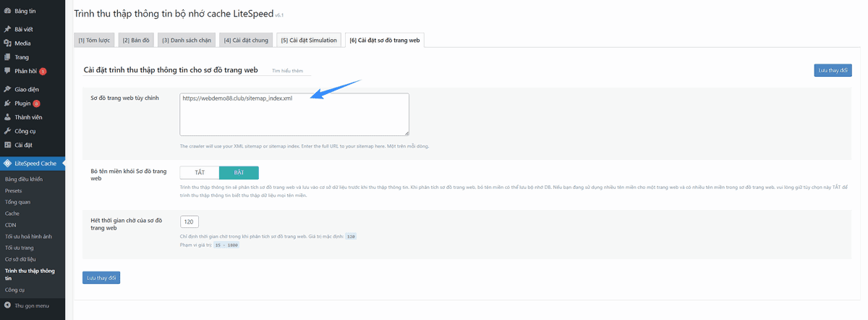The width and height of the screenshot is (868, 320).
Task: Click the Cài đặt settings icon
Action: [7, 145]
